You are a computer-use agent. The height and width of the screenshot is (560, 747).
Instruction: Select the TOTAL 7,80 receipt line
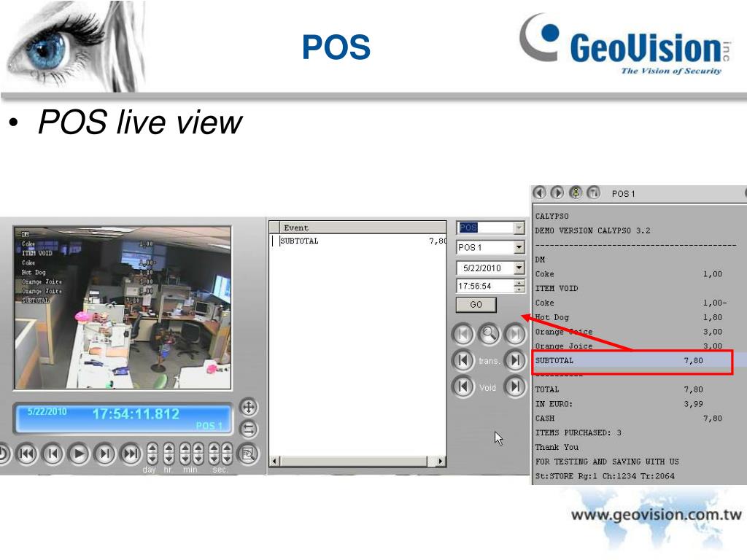[x=619, y=389]
